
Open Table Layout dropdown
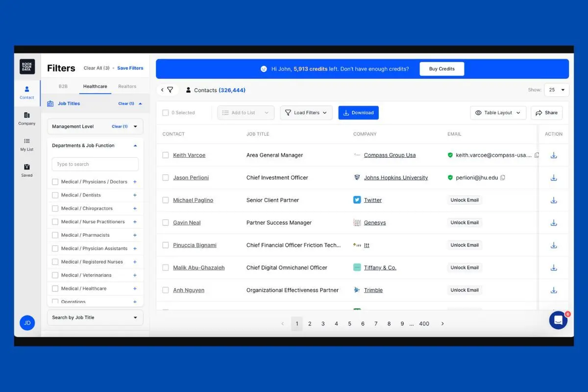click(x=498, y=113)
